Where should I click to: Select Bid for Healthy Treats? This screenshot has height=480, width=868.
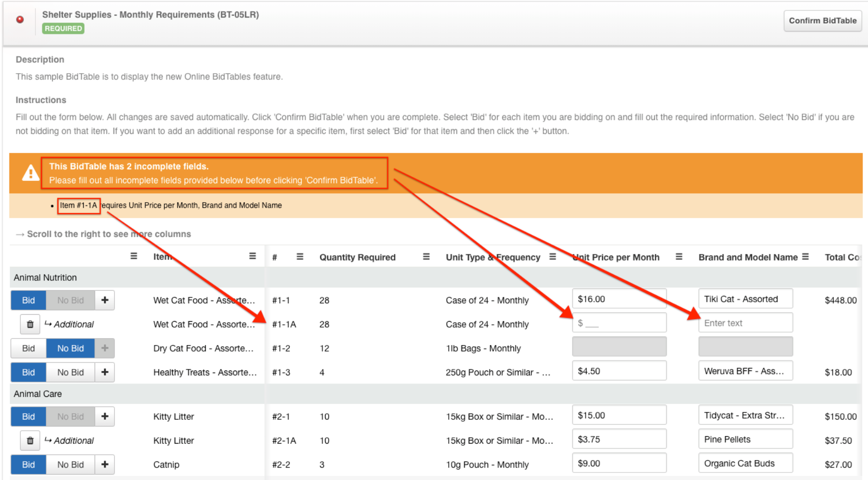click(28, 372)
